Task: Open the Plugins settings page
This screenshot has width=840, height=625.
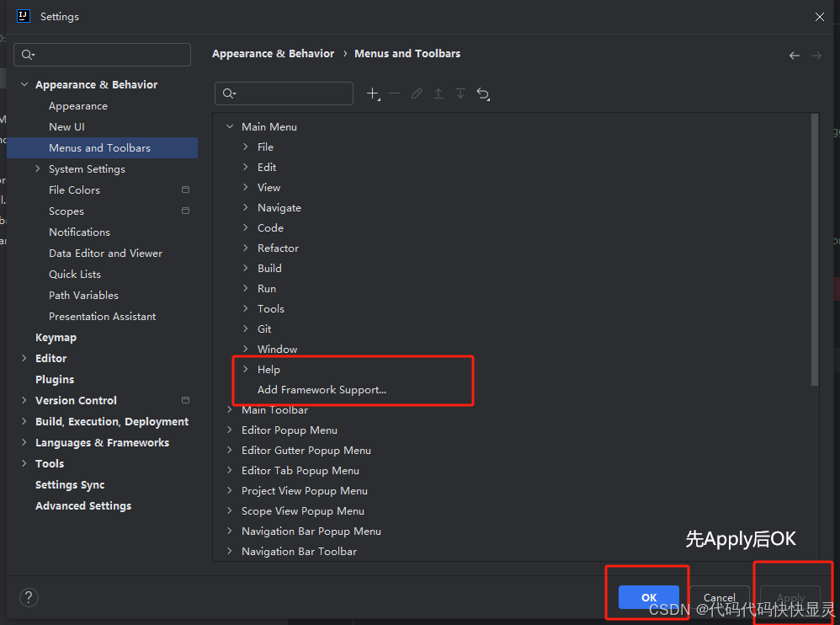Action: pyautogui.click(x=55, y=380)
